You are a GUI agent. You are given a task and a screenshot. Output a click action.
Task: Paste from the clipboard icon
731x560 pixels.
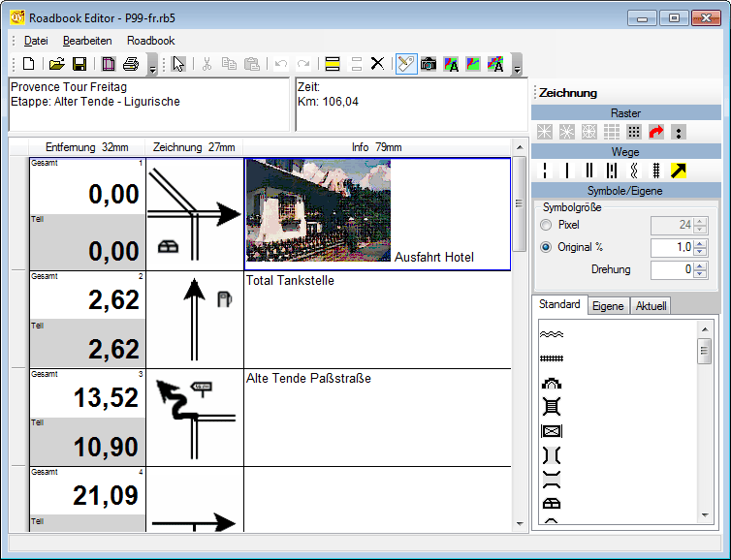[x=252, y=64]
